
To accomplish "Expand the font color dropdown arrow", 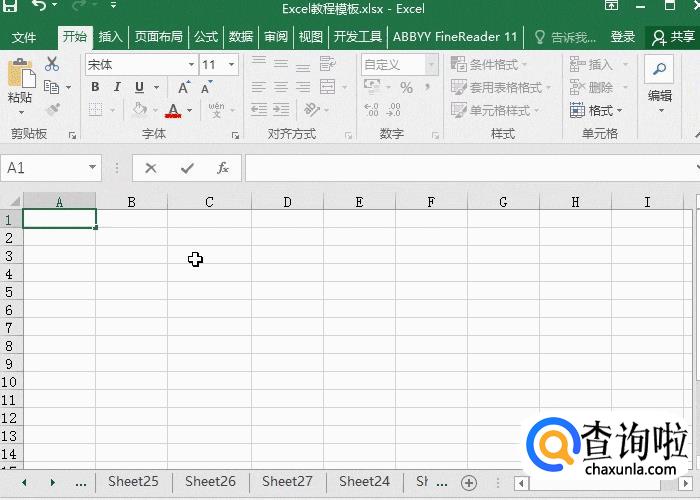I will (190, 110).
